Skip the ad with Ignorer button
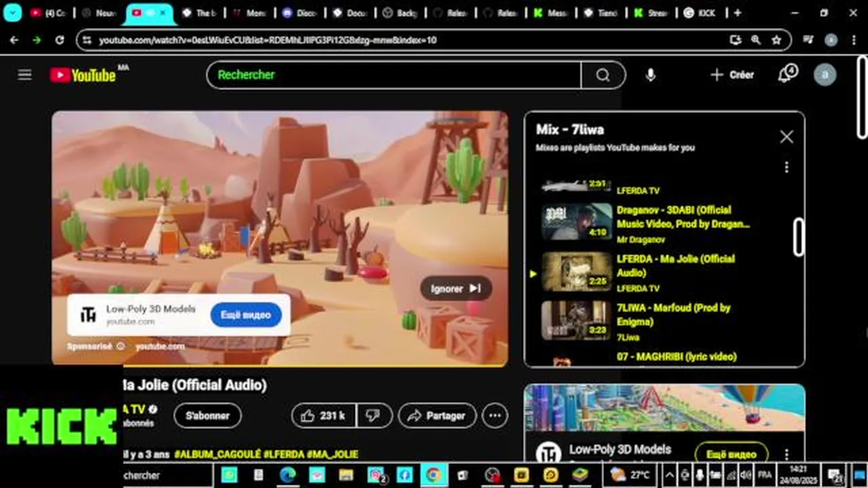 coord(456,289)
